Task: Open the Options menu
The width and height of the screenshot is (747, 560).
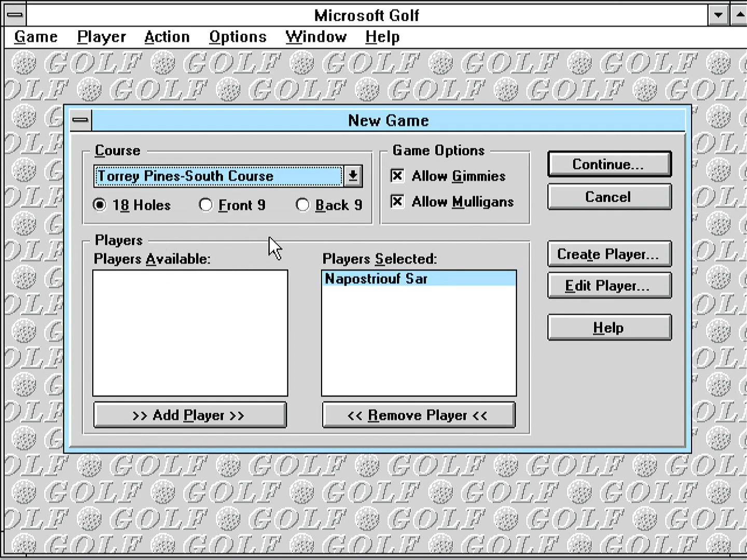Action: pyautogui.click(x=238, y=37)
